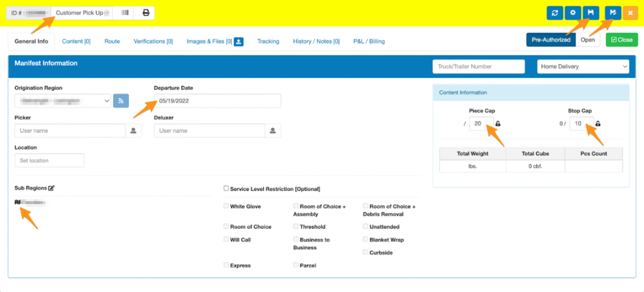This screenshot has height=292, width=644.
Task: Click the refresh arrows icon button
Action: pyautogui.click(x=555, y=13)
